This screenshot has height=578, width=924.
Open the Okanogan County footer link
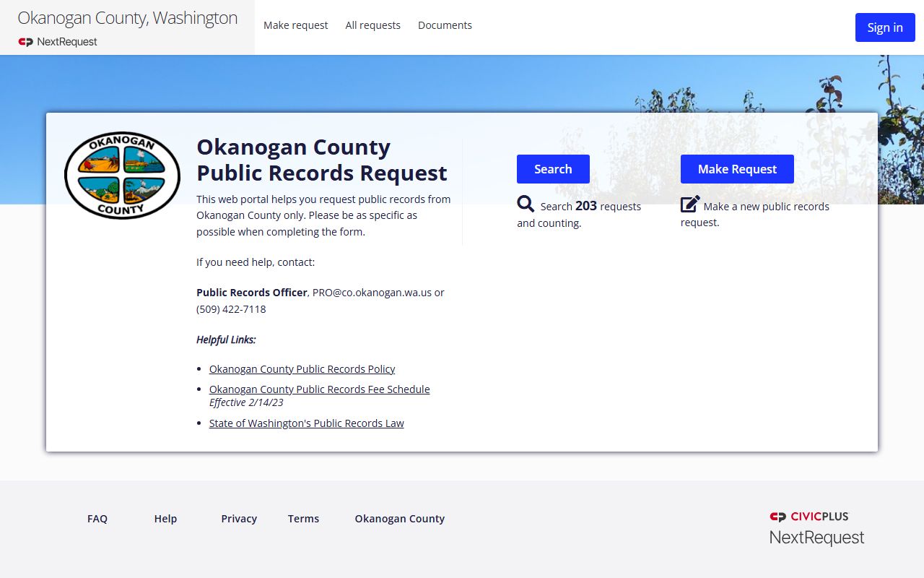coord(400,519)
